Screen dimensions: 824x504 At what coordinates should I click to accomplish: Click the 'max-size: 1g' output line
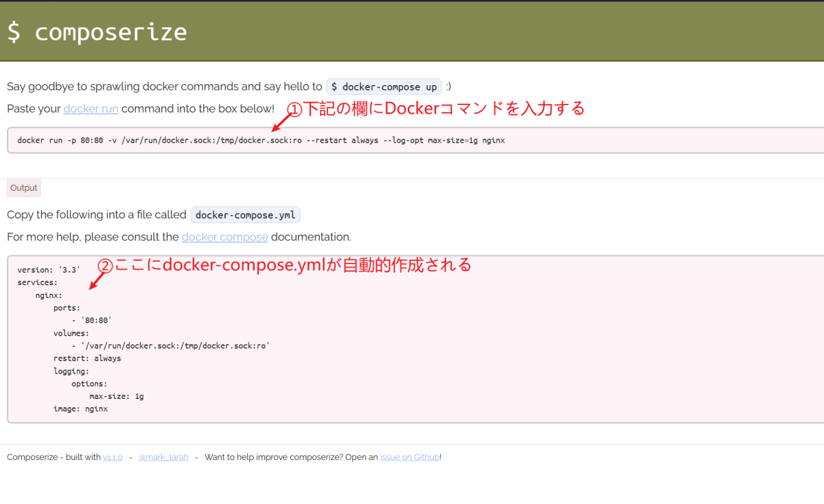tap(116, 396)
